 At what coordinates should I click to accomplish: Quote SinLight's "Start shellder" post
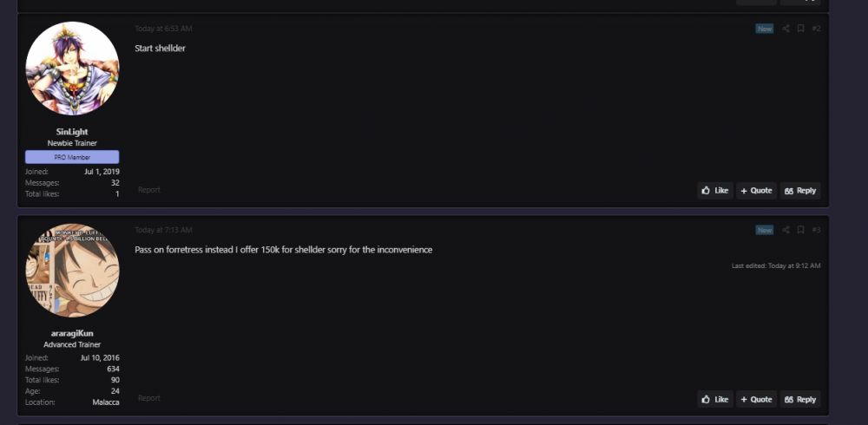pos(756,191)
